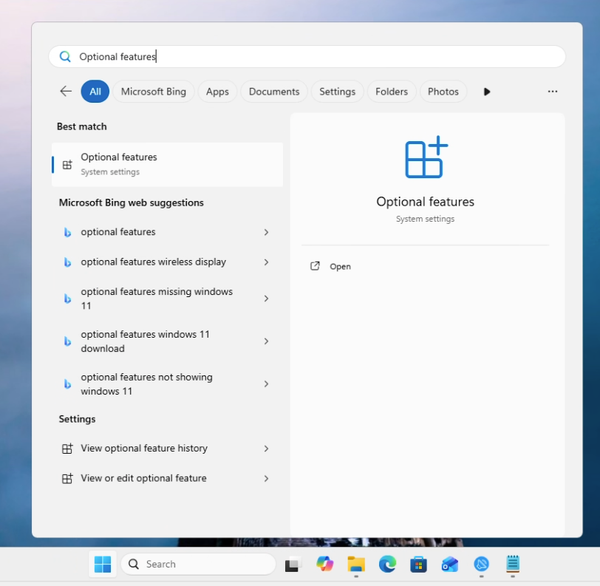The image size is (600, 586).
Task: Expand 'View or edit optional feature' chevron
Action: coord(266,478)
